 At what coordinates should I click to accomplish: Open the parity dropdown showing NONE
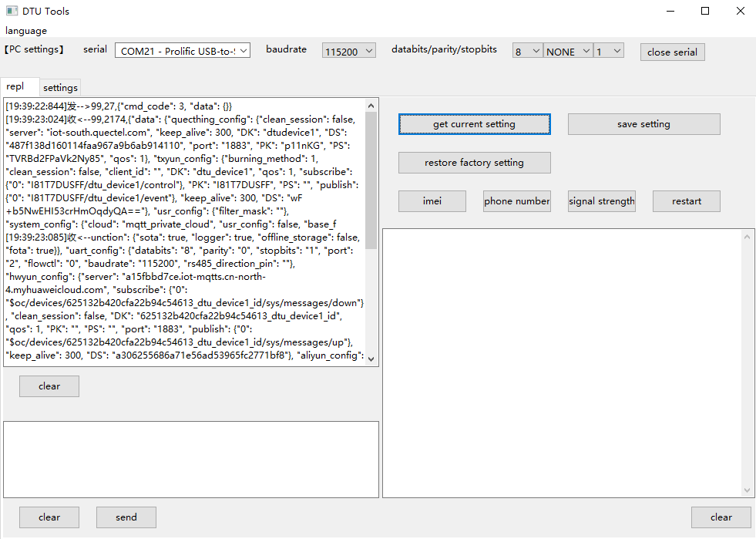[x=567, y=50]
